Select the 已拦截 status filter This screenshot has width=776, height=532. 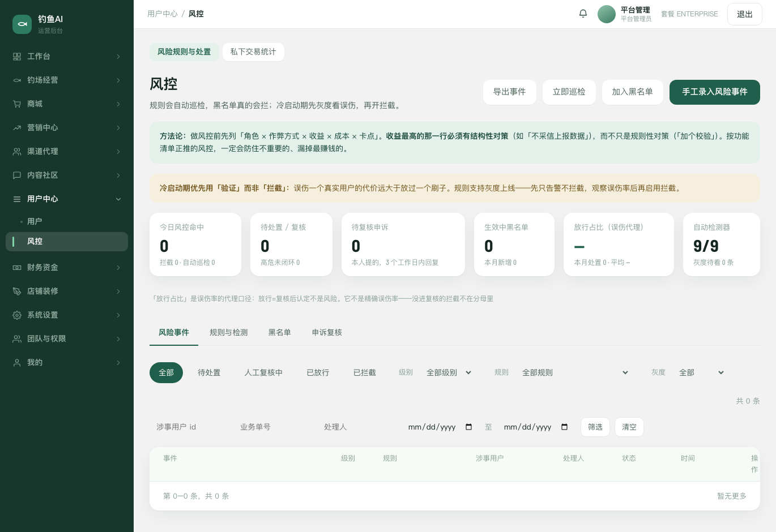point(365,372)
